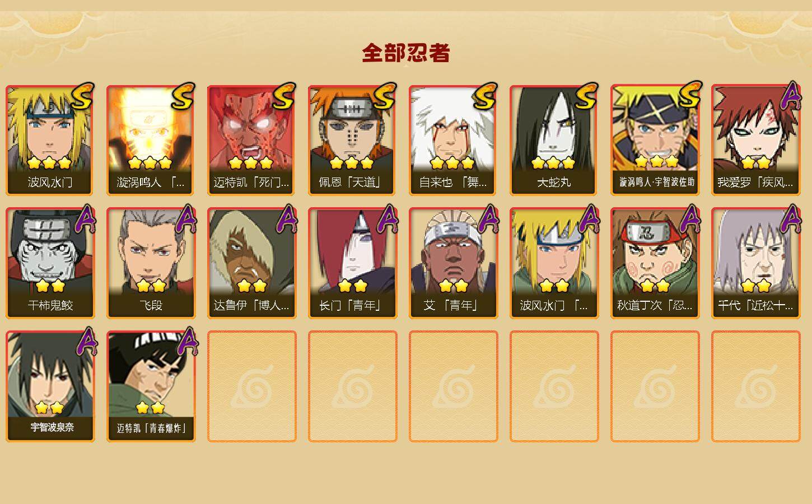This screenshot has width=812, height=504.
Task: Select the 艾「青年」 ninja card
Action: (454, 263)
